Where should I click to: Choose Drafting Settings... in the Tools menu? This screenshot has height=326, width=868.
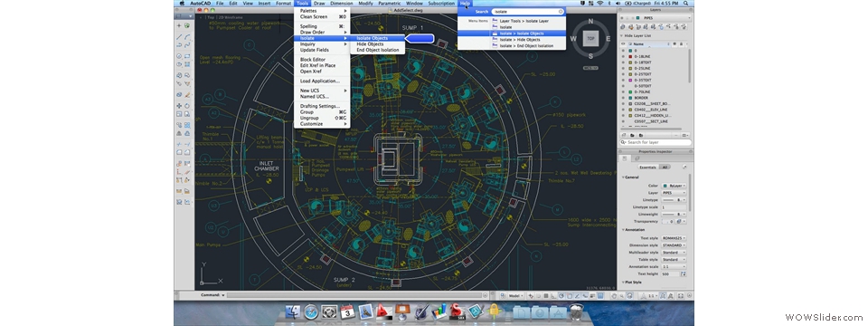click(322, 106)
